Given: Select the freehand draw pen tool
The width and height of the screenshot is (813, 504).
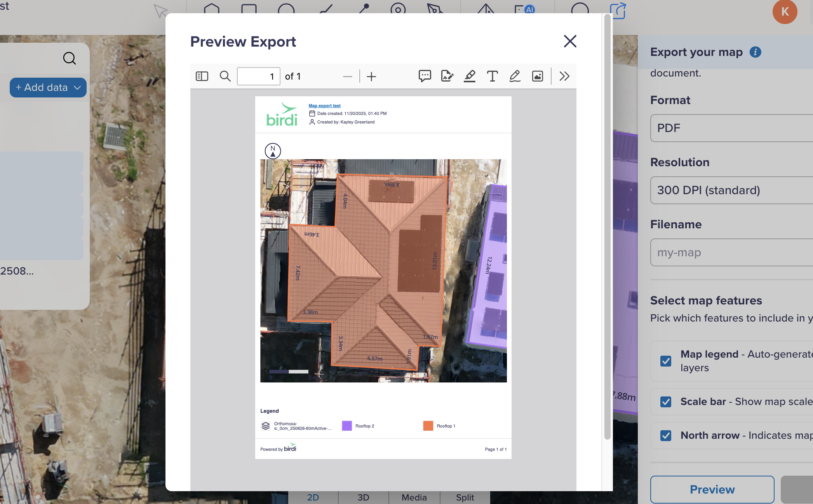Looking at the screenshot, I should coord(515,76).
